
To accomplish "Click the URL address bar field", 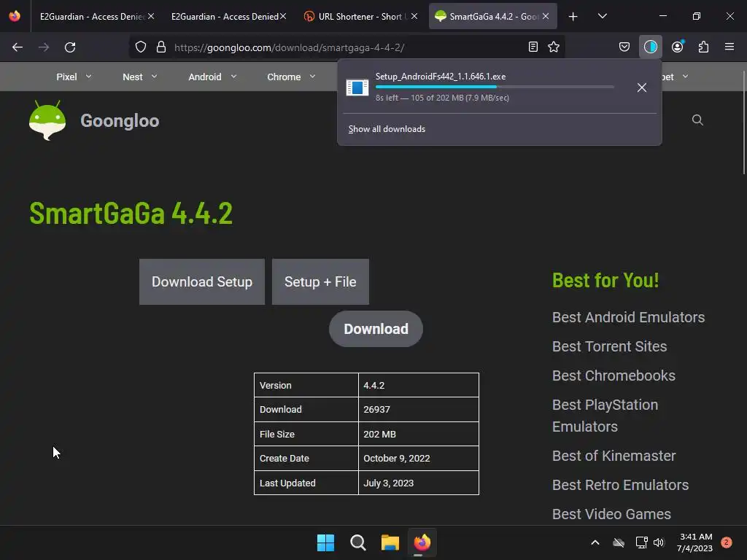I will pyautogui.click(x=348, y=47).
